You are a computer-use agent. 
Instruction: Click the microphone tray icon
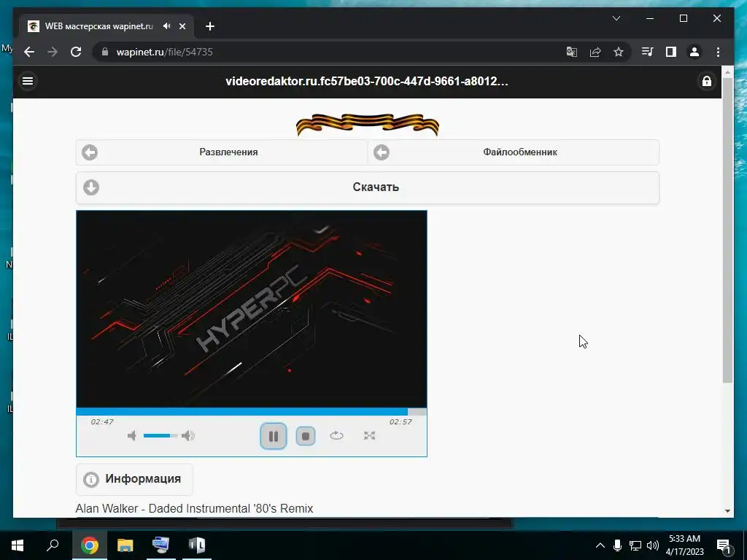tap(617, 545)
